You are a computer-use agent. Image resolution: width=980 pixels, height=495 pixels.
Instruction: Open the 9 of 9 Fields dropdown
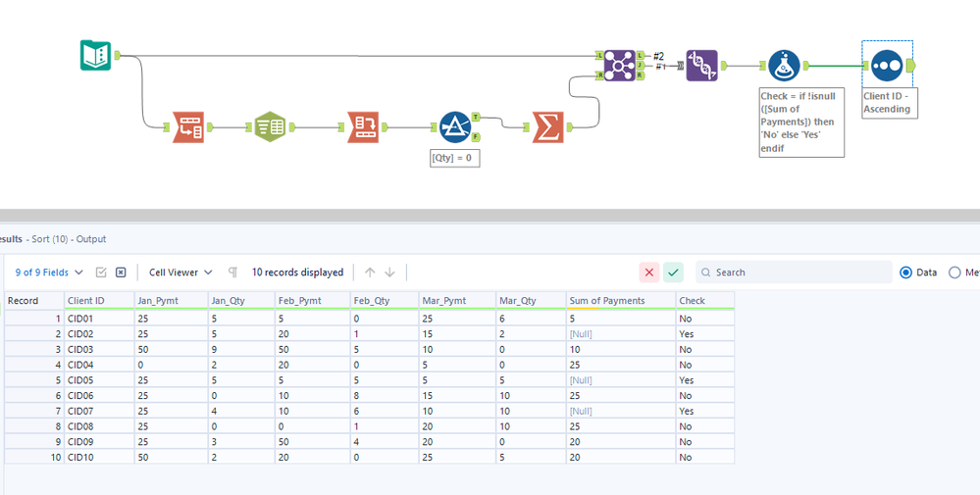49,272
